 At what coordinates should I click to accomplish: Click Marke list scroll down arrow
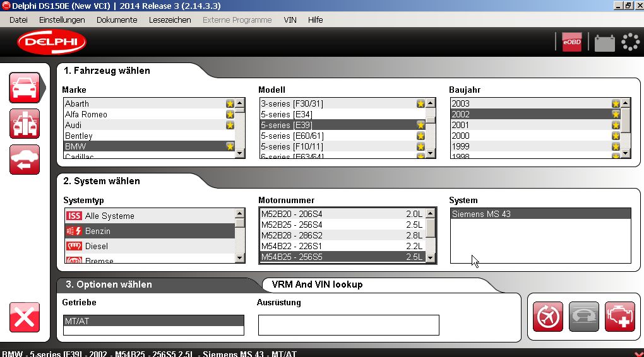(x=240, y=153)
